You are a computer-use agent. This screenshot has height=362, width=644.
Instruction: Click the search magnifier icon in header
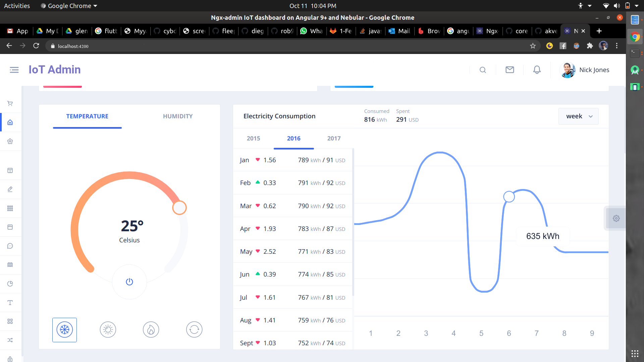tap(483, 70)
